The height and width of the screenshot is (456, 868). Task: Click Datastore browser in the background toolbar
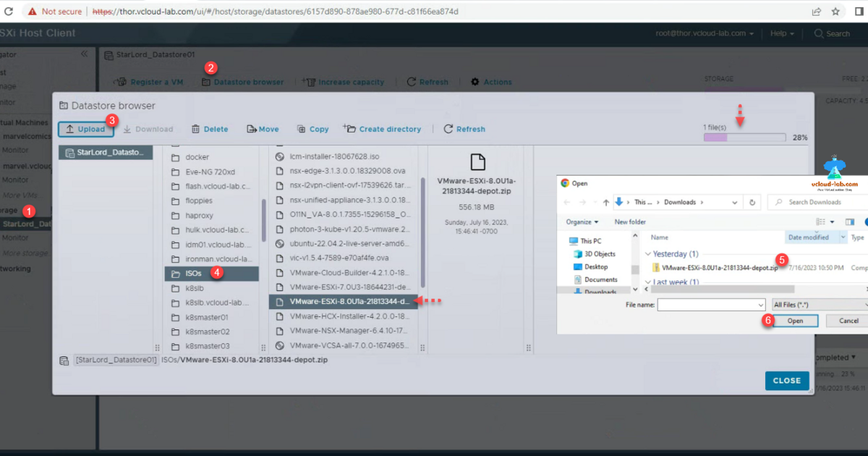tap(242, 82)
